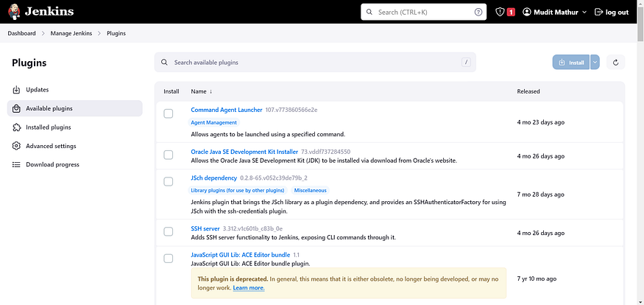Click the Jenkins butler logo icon
Image resolution: width=644 pixels, height=305 pixels.
(x=14, y=12)
